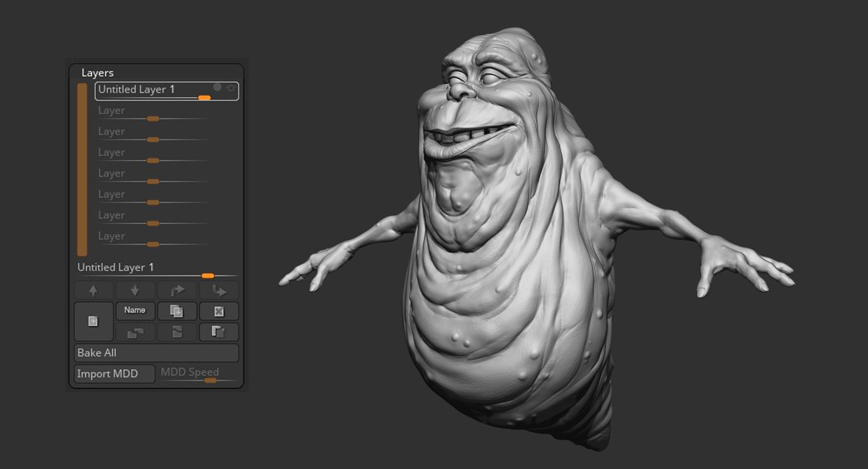868x469 pixels.
Task: Click the Name button to rename layer
Action: coord(135,311)
